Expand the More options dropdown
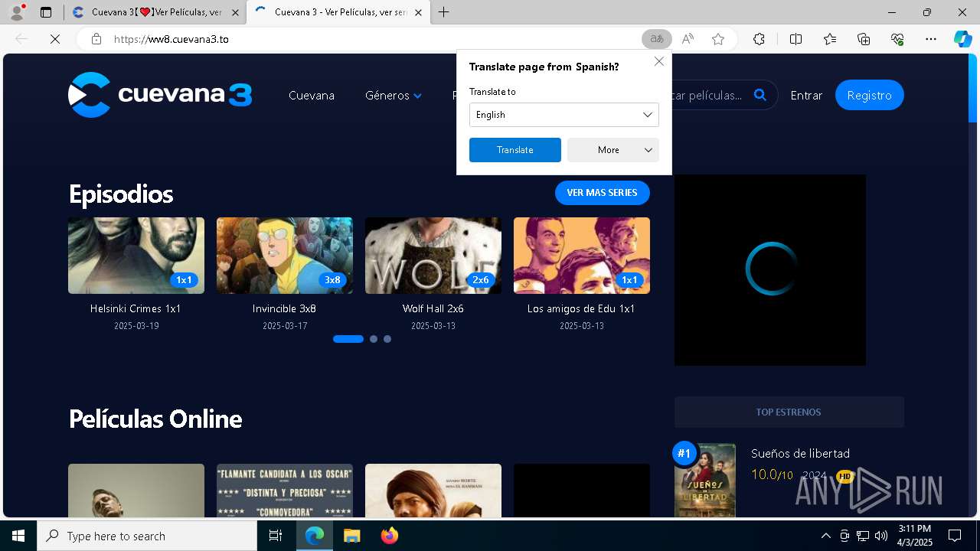980x551 pixels. click(612, 150)
